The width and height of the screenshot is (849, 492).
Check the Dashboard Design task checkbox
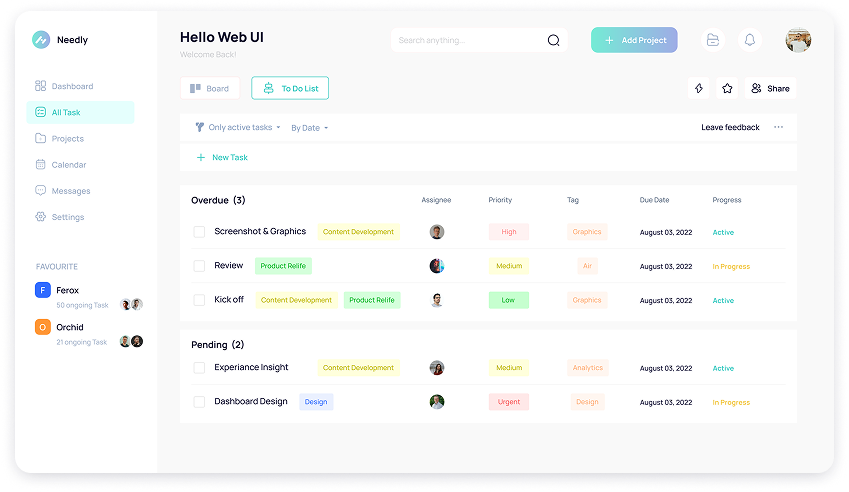[x=199, y=402]
